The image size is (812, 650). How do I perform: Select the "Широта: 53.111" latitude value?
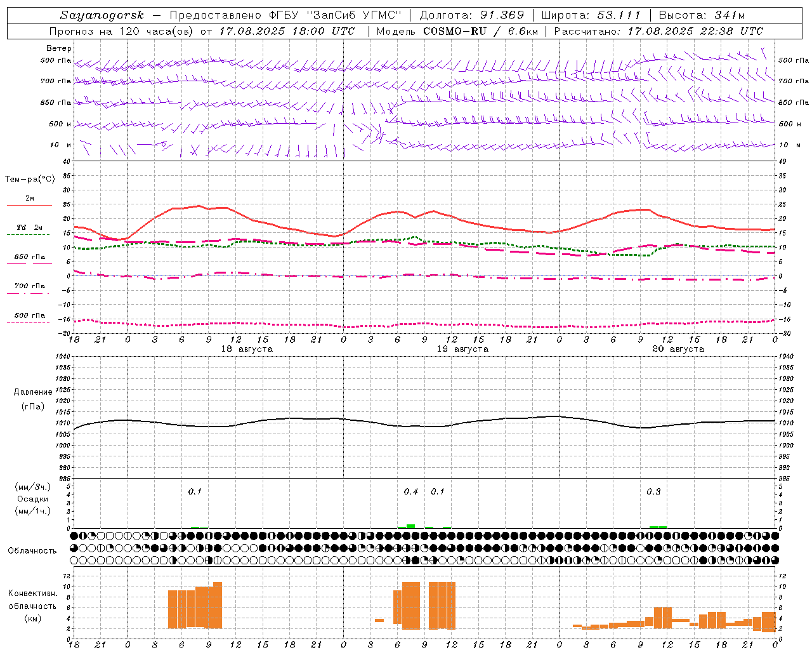pos(591,15)
